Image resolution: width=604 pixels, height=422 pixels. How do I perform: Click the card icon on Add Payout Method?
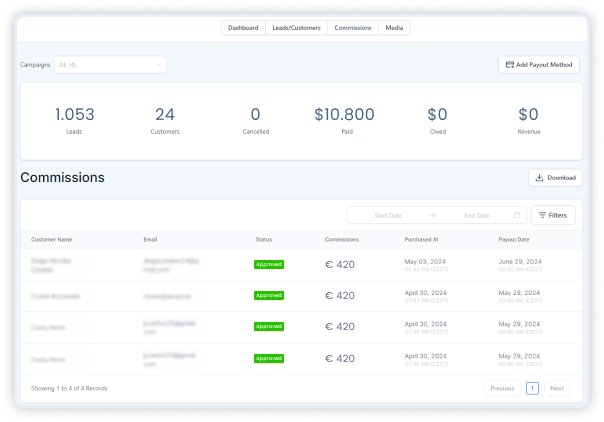508,64
